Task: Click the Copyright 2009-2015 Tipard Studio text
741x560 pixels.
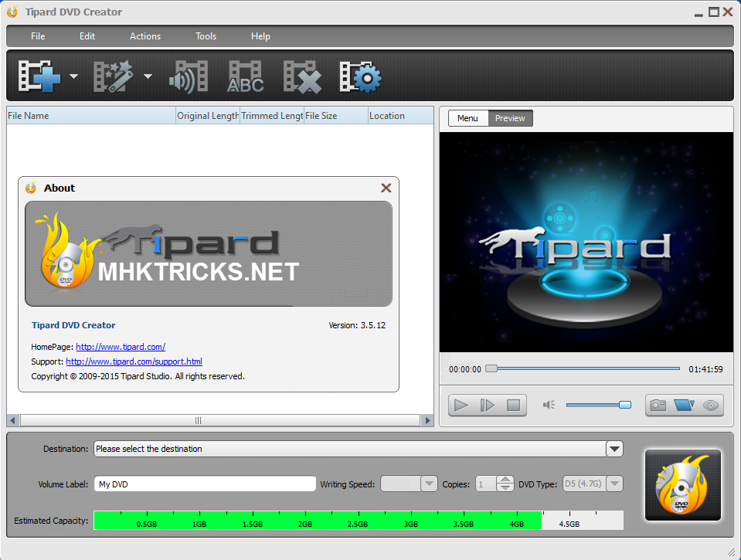Action: 138,376
